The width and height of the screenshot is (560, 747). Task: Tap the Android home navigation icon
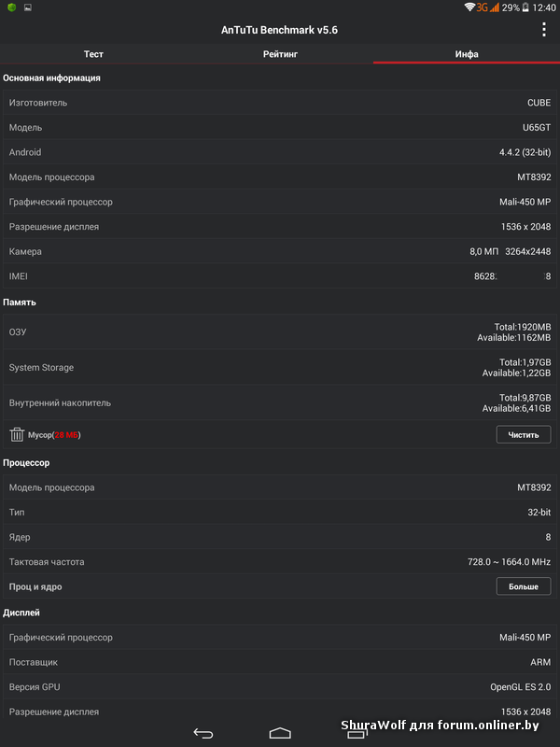pyautogui.click(x=280, y=733)
